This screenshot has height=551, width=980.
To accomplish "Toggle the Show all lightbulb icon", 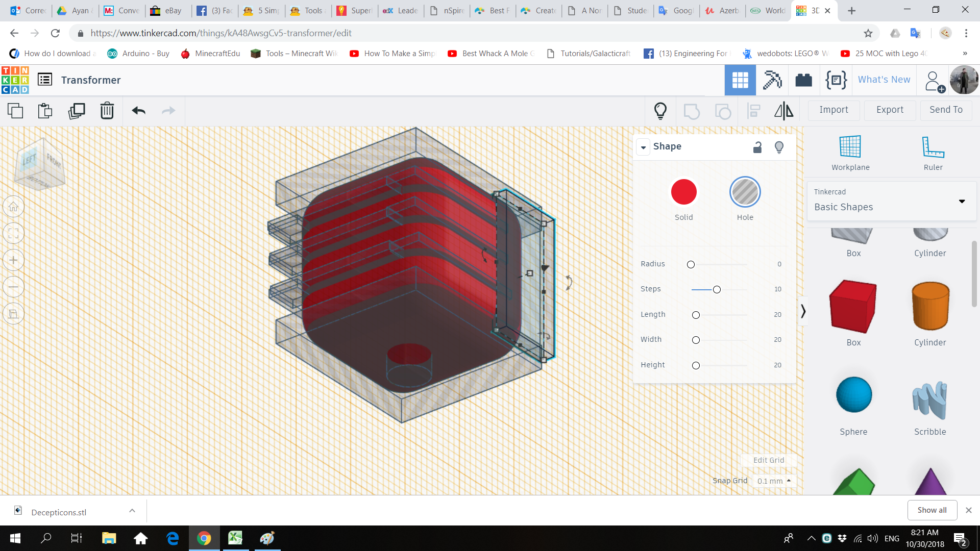I will click(660, 111).
